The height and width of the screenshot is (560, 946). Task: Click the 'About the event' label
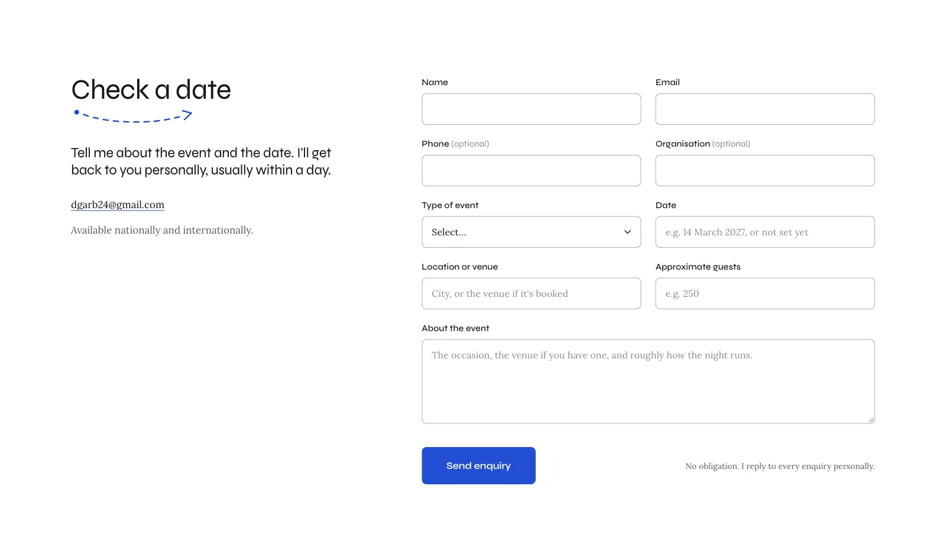455,328
